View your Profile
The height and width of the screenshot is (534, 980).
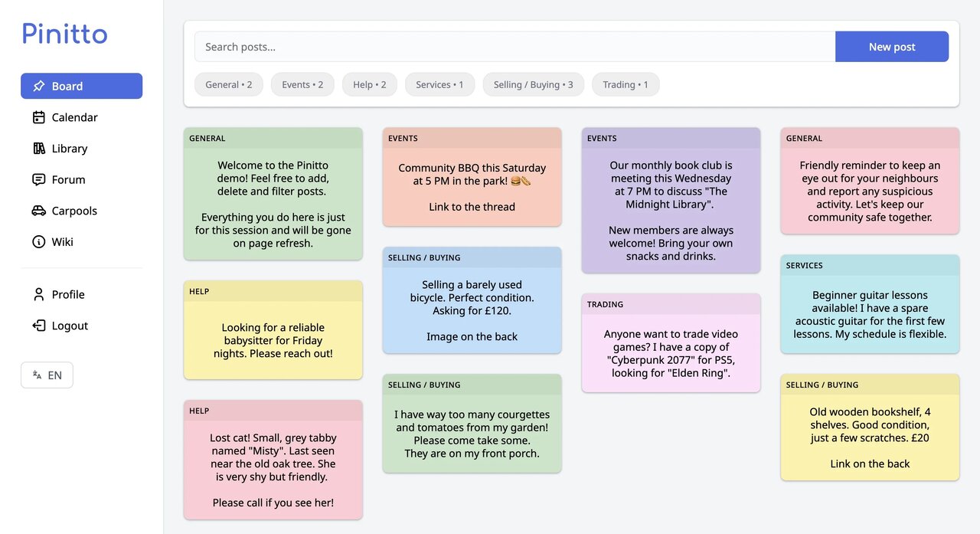point(68,294)
